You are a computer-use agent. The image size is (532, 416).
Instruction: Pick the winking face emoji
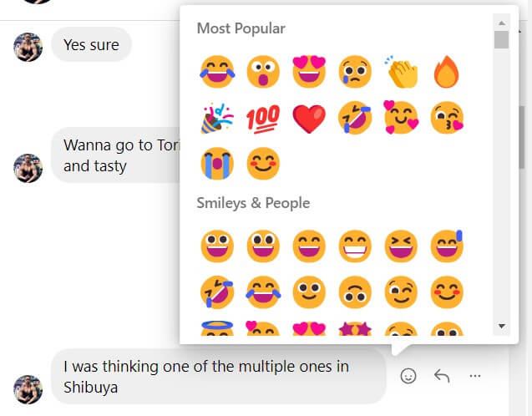tap(400, 292)
